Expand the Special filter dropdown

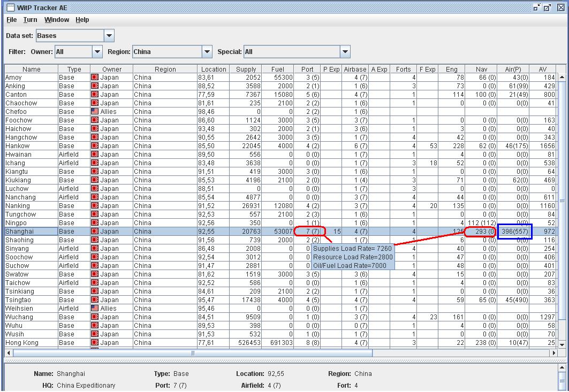(x=345, y=52)
